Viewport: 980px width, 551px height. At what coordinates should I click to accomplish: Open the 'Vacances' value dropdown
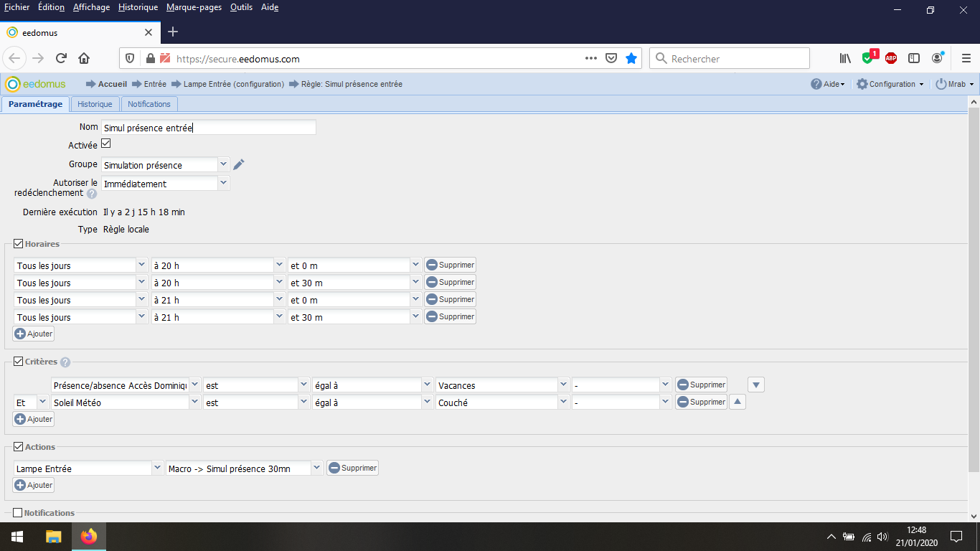pos(503,385)
